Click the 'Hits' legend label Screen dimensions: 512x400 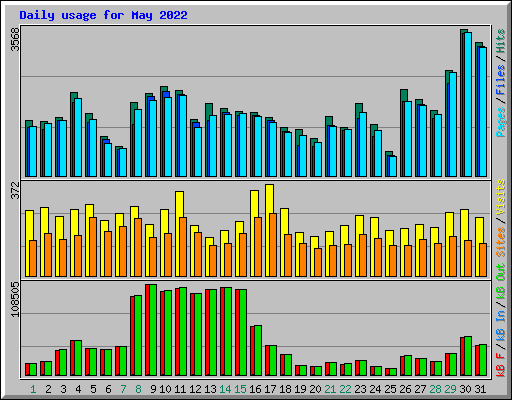tap(501, 41)
